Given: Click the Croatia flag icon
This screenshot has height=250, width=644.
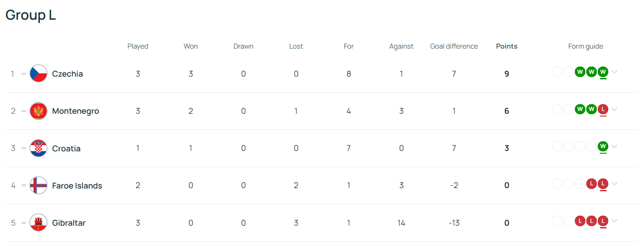Looking at the screenshot, I should click(38, 148).
